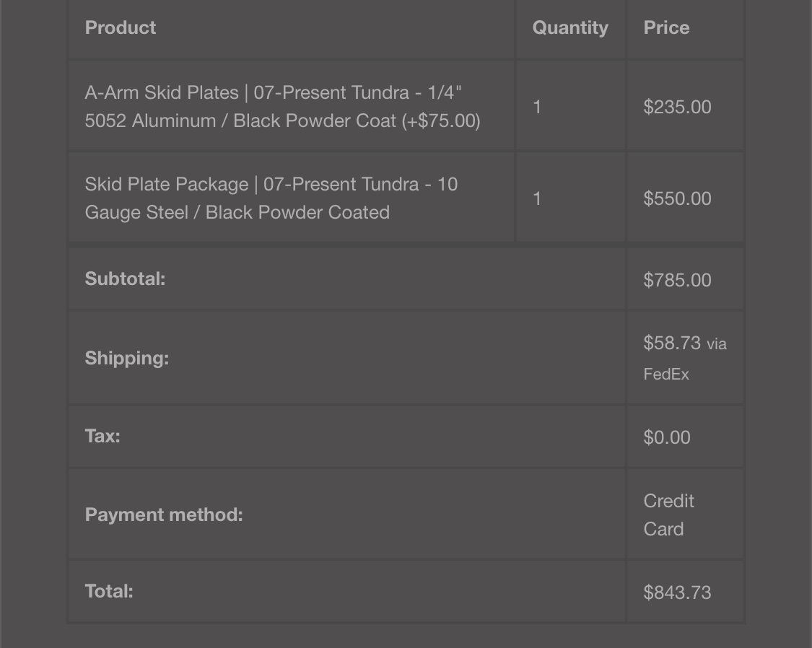Select the $235.00 price cell
This screenshot has width=812, height=648.
(x=677, y=107)
